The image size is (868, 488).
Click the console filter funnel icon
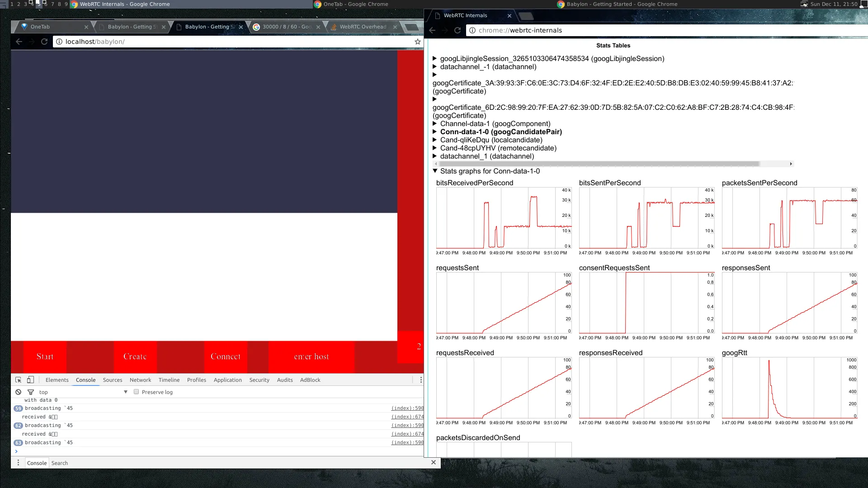[31, 392]
